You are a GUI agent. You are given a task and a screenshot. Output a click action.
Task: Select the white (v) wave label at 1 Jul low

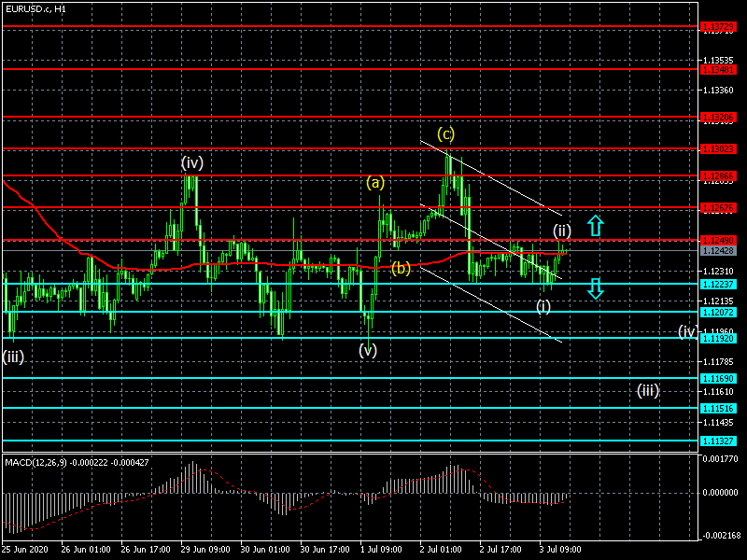tap(368, 351)
